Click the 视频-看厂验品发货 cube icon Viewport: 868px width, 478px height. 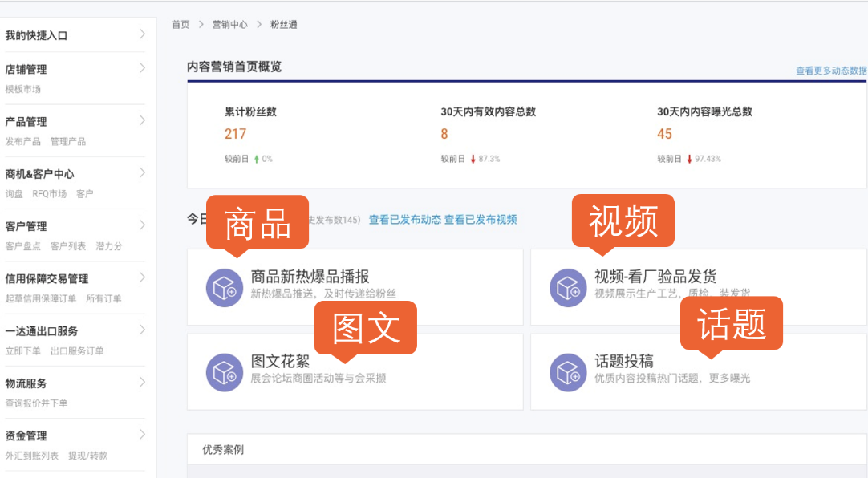568,286
